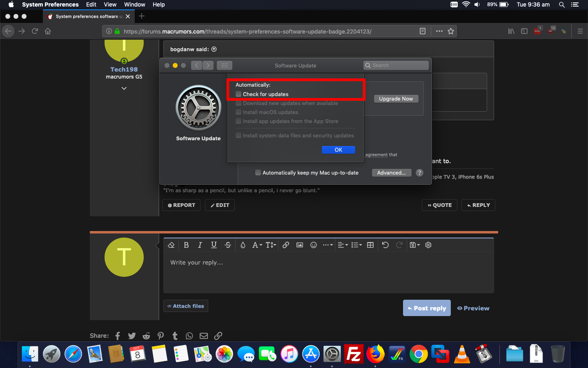Open the Edit menu in menu bar

click(x=91, y=4)
